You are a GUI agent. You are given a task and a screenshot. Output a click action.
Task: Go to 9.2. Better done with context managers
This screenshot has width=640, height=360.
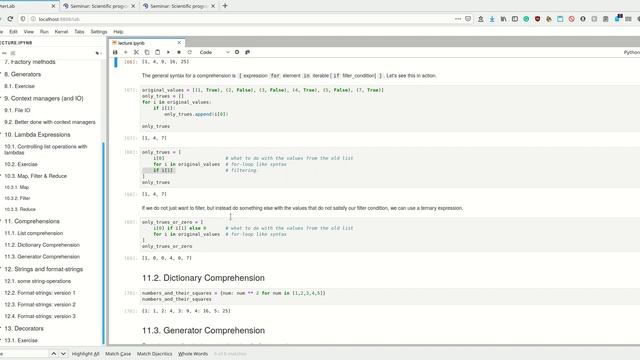(50, 122)
